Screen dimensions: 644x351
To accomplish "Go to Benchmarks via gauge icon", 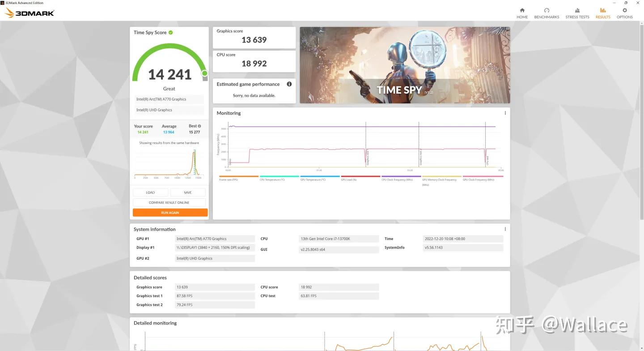I will pyautogui.click(x=547, y=10).
